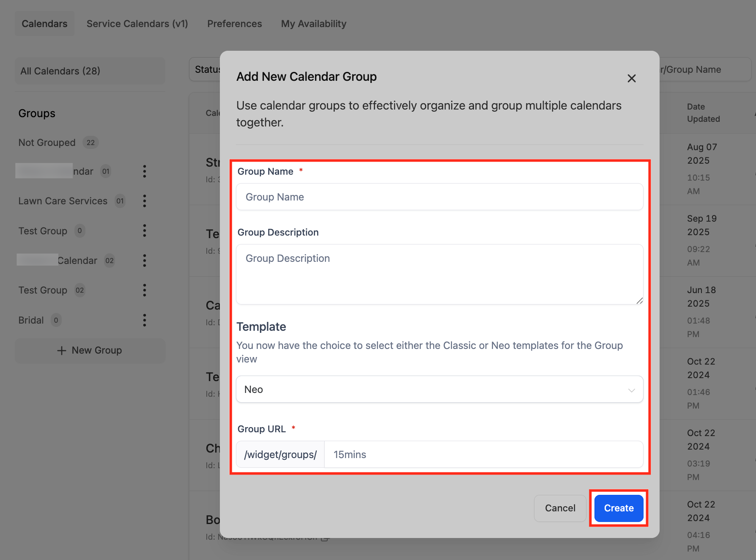Click the New Group button
The image size is (756, 560).
pos(90,350)
